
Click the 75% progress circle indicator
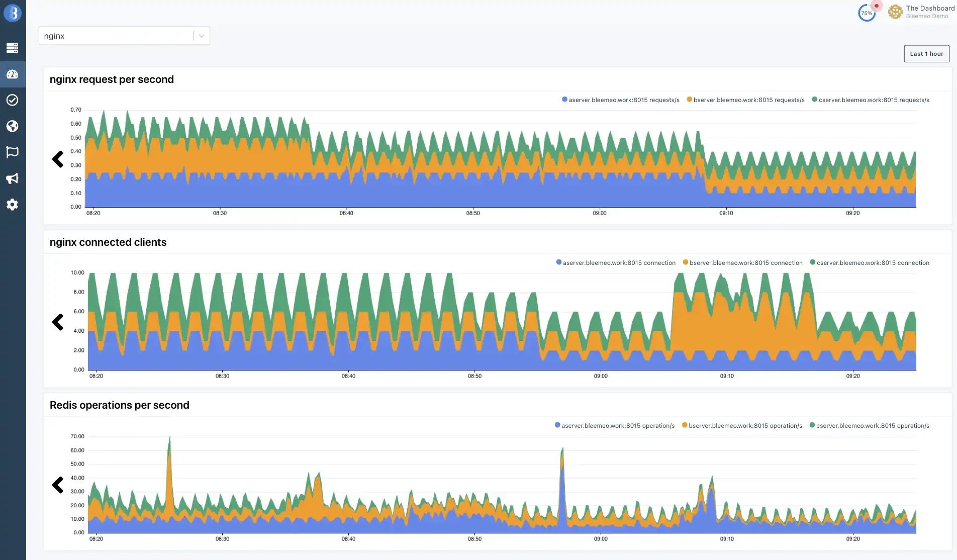coord(867,13)
